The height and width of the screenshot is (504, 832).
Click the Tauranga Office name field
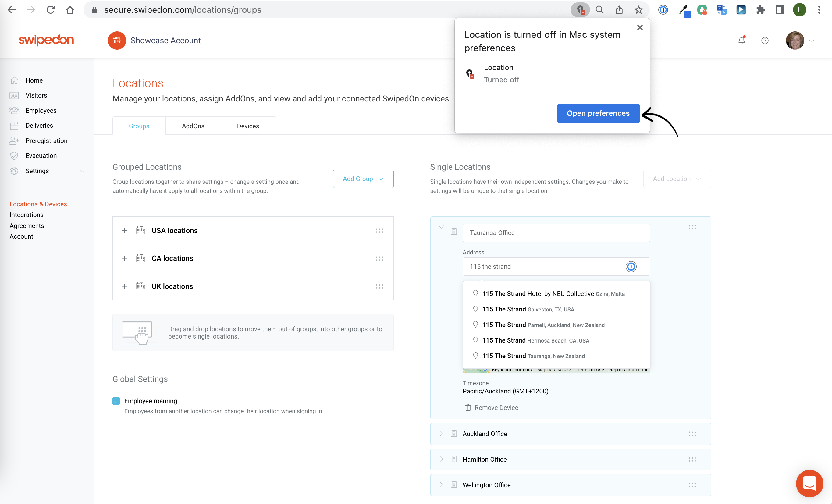pyautogui.click(x=556, y=232)
